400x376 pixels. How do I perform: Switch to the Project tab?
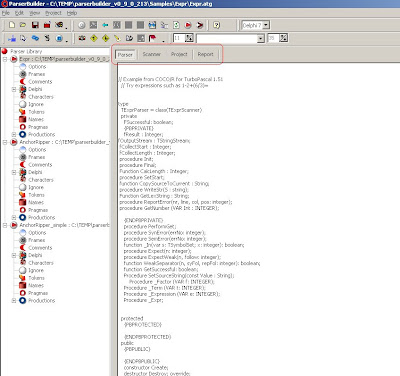tap(179, 54)
